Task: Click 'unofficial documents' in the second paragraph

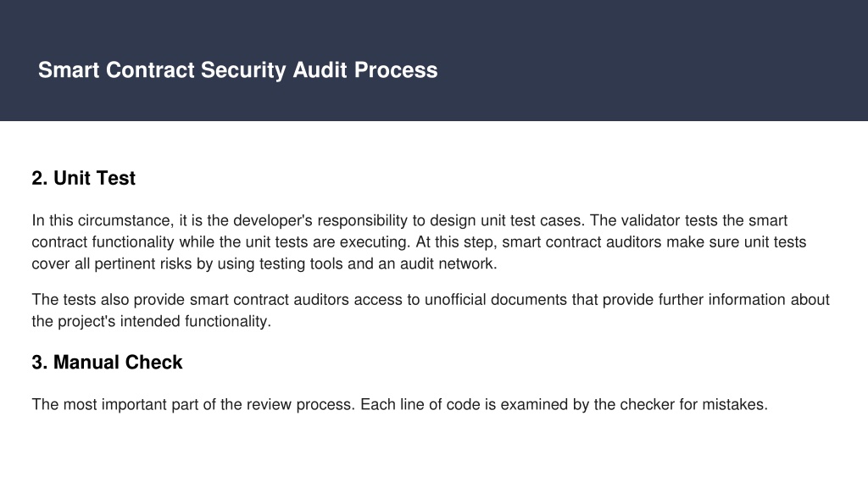Action: (495, 300)
